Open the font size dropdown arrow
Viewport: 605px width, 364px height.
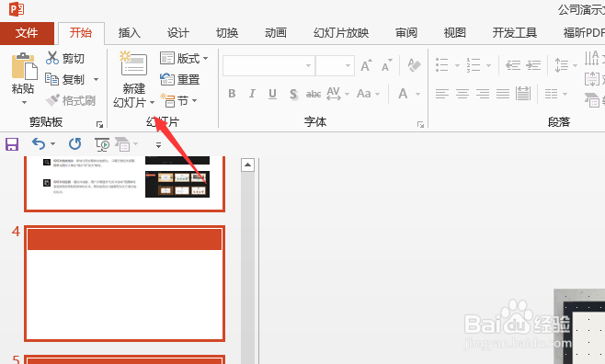pos(348,65)
